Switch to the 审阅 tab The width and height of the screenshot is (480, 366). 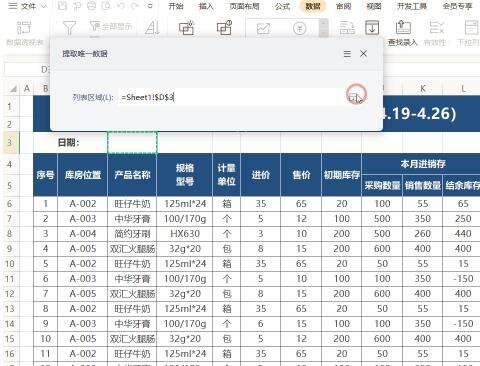343,6
